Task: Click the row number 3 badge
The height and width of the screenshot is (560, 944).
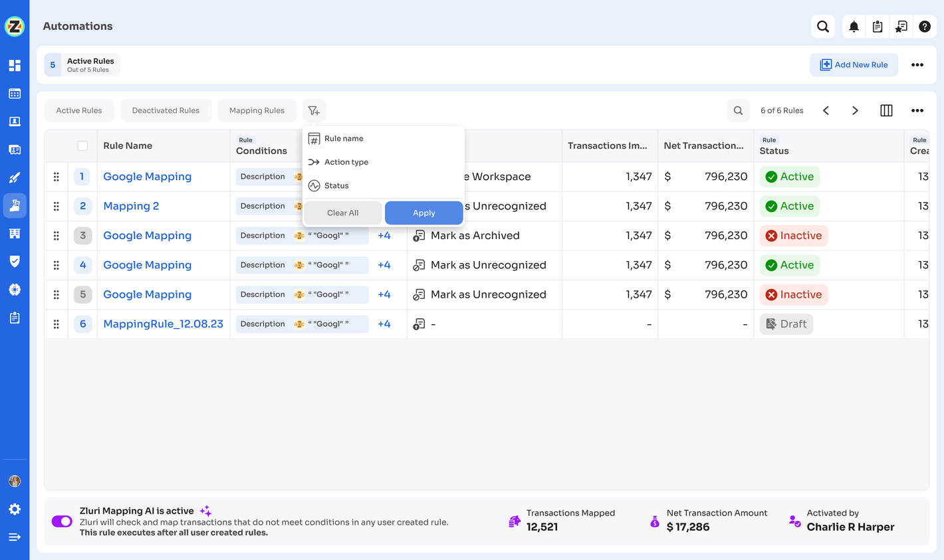Action: [82, 236]
